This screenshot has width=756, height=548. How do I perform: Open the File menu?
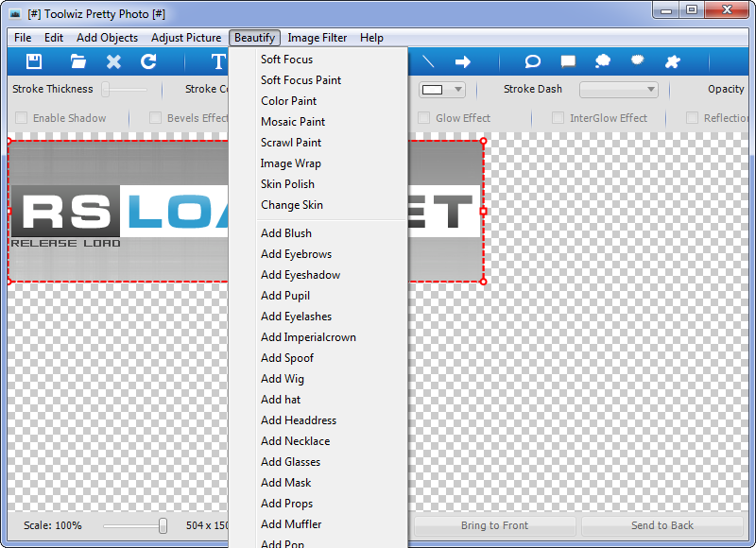23,38
